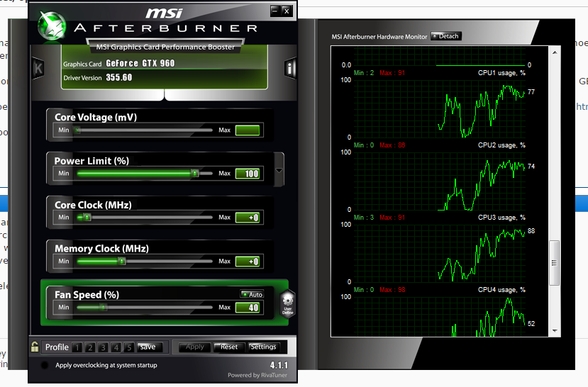Select profile slot 3

click(103, 347)
